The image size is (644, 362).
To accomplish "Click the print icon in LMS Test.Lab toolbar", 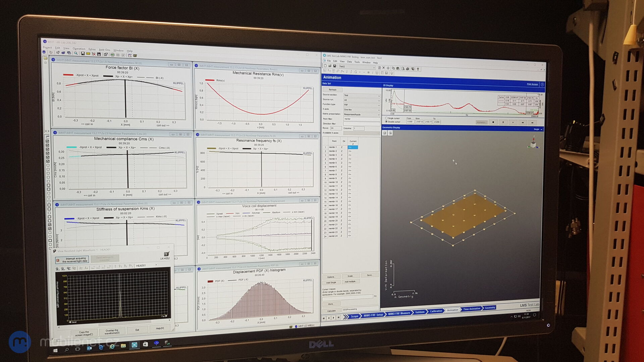I will pyautogui.click(x=408, y=69).
